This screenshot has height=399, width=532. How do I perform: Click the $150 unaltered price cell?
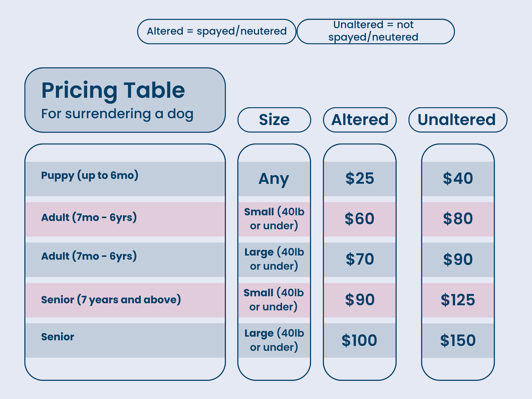click(x=458, y=340)
